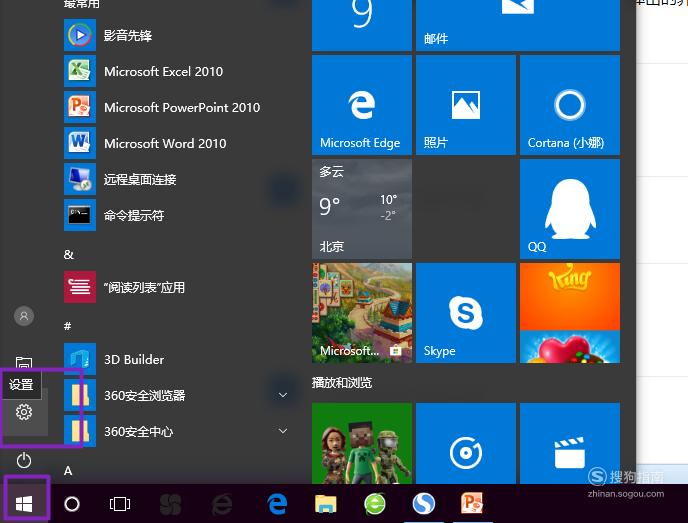Open the Microsoft Mahjong game tile
This screenshot has height=523, width=688.
(x=362, y=313)
